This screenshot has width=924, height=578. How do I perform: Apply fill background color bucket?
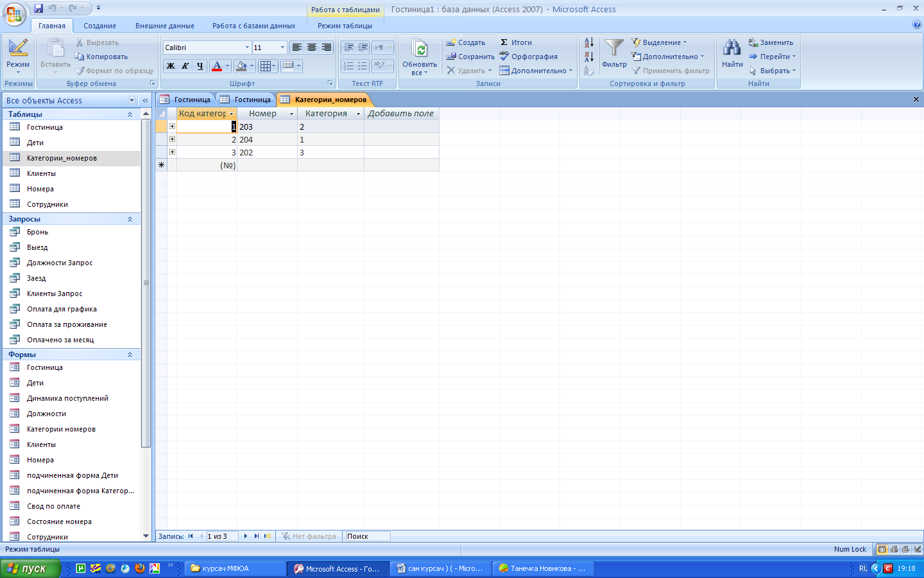241,66
